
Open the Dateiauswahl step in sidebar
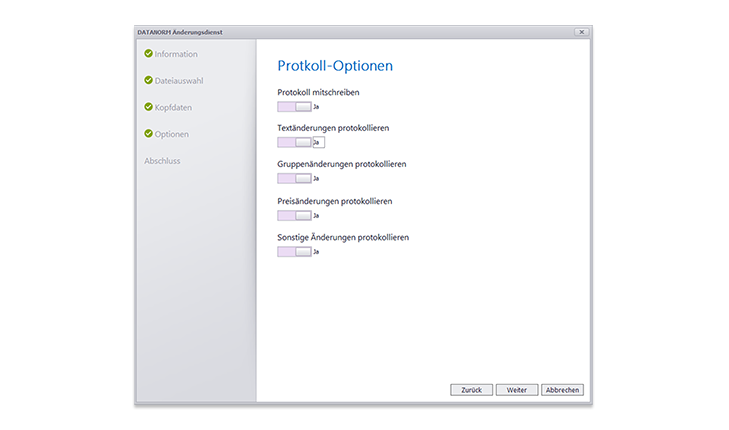pyautogui.click(x=179, y=81)
